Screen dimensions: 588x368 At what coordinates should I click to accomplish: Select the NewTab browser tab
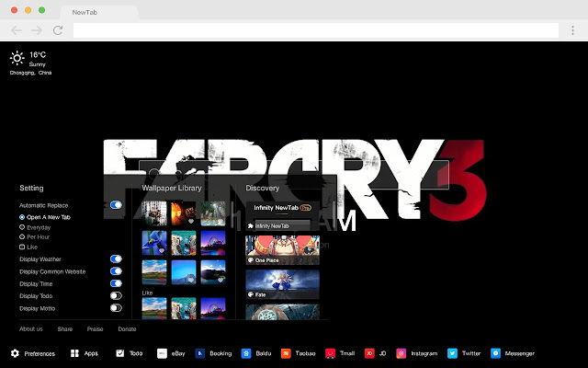click(x=100, y=12)
